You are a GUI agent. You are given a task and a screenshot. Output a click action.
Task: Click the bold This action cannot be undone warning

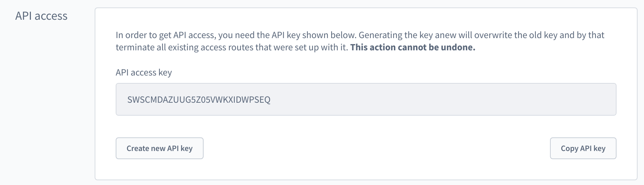413,47
